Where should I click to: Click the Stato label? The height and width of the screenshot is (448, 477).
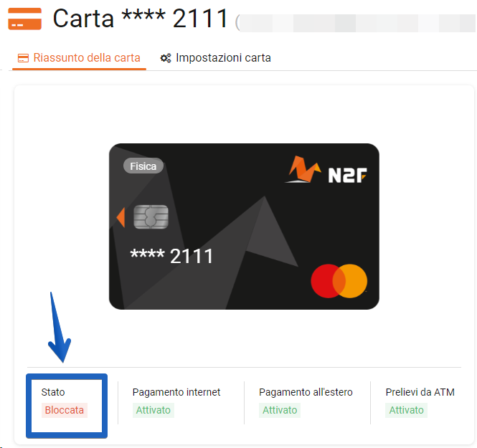[53, 392]
